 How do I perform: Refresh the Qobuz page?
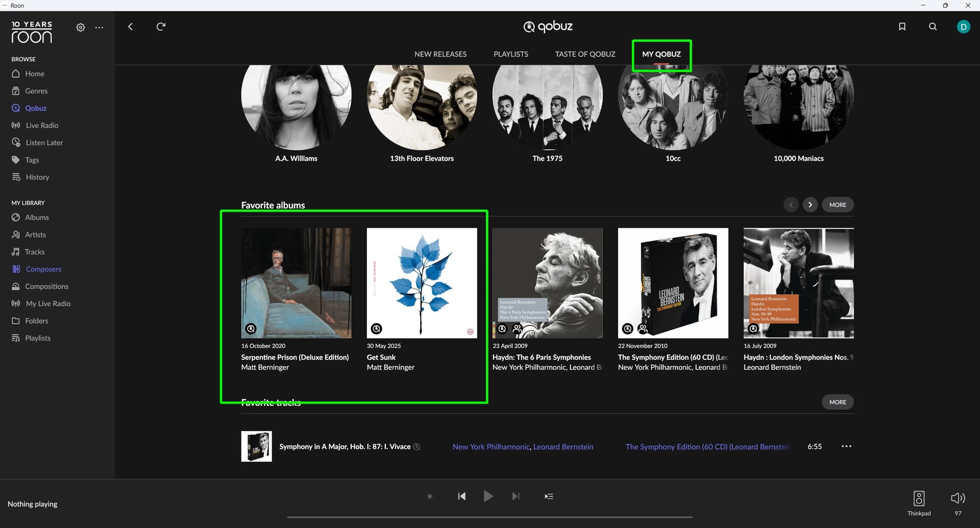[x=161, y=27]
